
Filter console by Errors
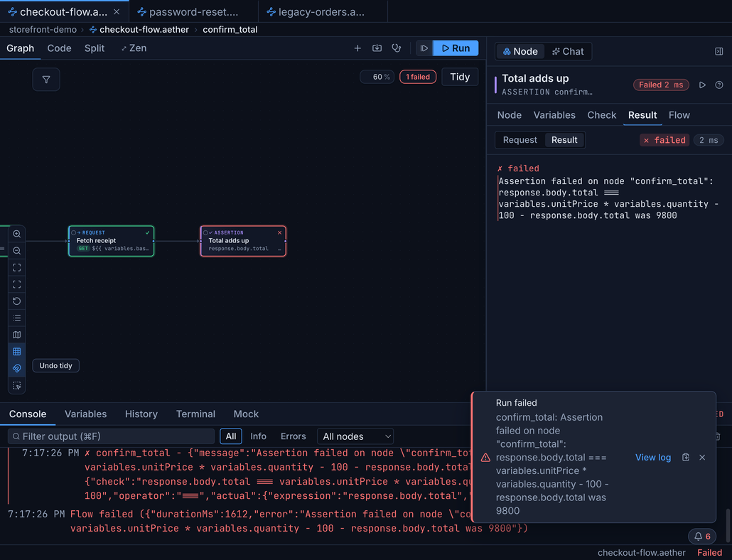coord(294,436)
